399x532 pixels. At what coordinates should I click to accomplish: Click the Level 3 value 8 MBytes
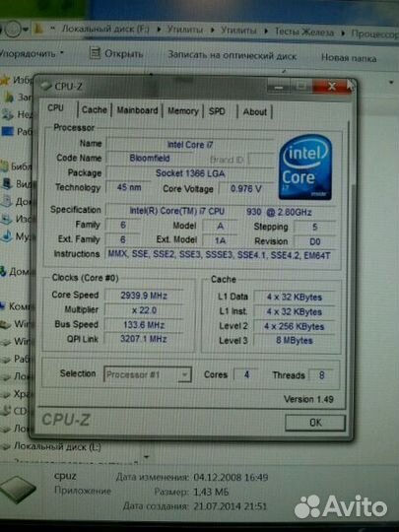pyautogui.click(x=294, y=340)
